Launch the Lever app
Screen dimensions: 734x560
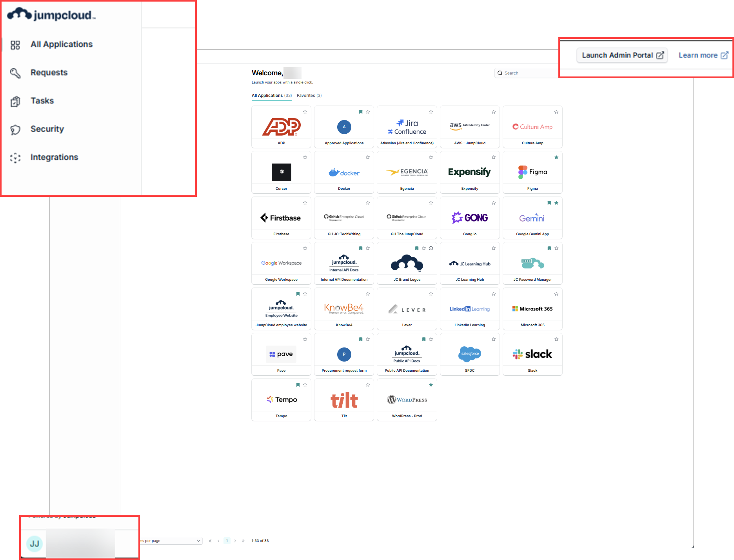tap(407, 309)
